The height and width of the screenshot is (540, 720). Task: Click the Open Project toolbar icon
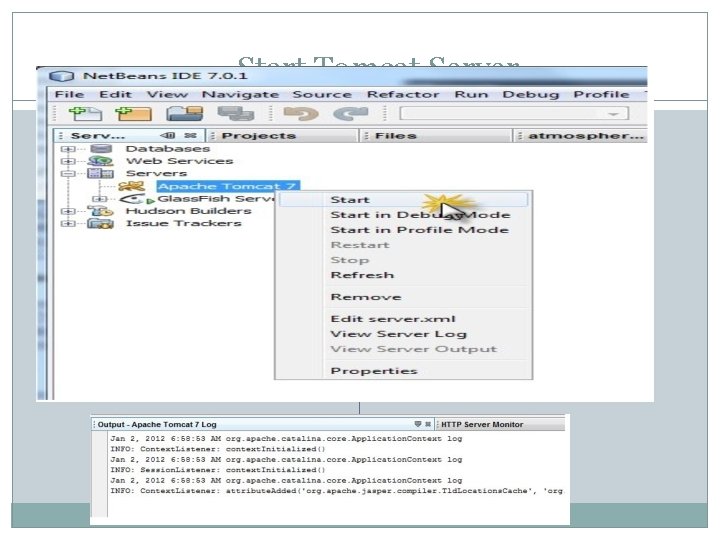185,113
